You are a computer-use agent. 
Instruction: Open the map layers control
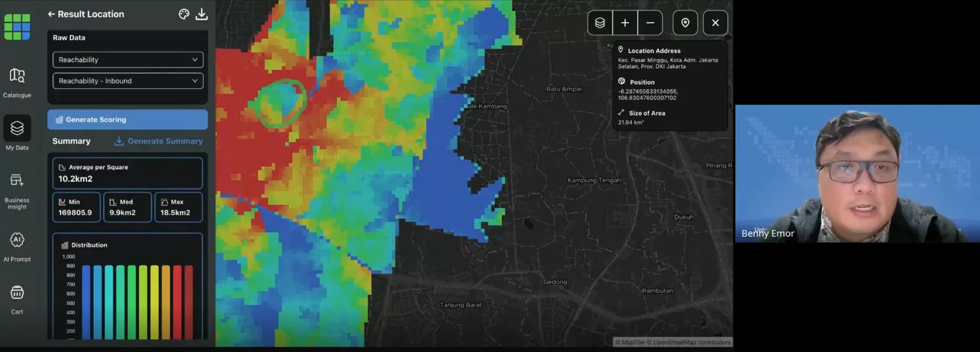pyautogui.click(x=600, y=23)
